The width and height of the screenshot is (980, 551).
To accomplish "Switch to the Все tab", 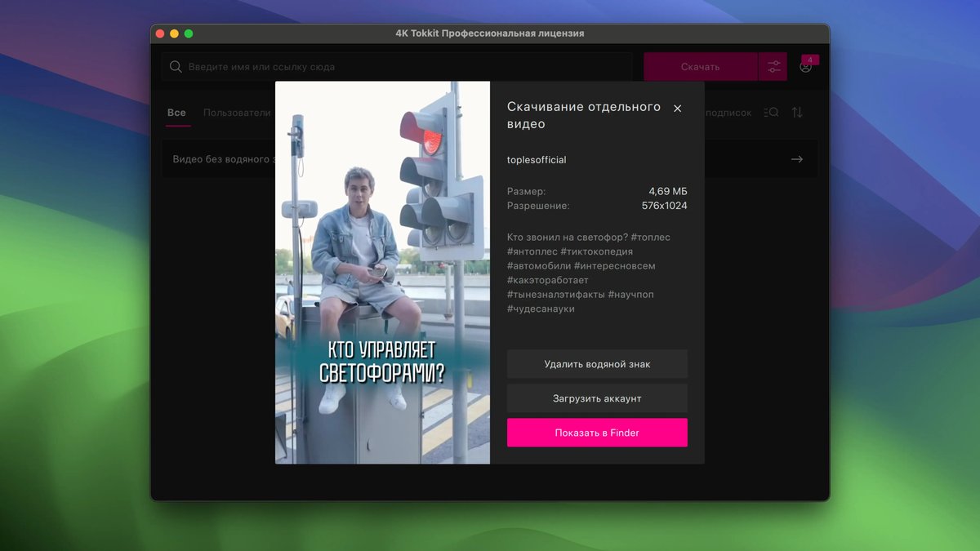I will [176, 113].
